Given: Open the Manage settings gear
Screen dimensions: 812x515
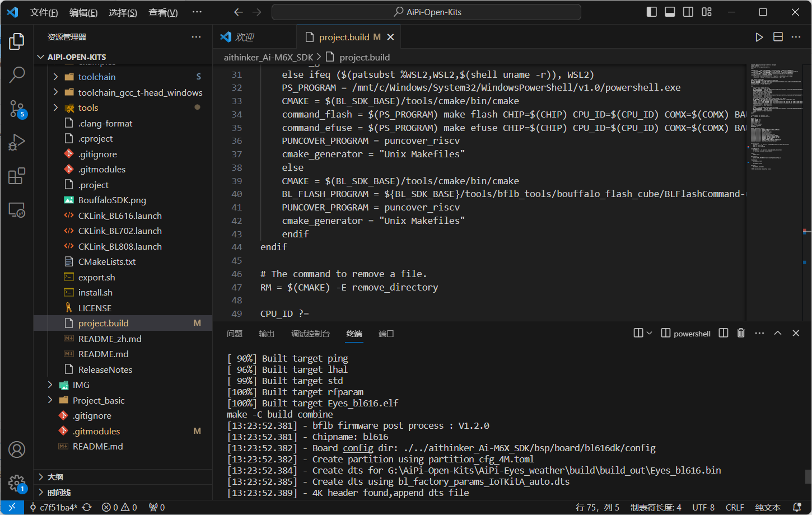Looking at the screenshot, I should pyautogui.click(x=17, y=483).
